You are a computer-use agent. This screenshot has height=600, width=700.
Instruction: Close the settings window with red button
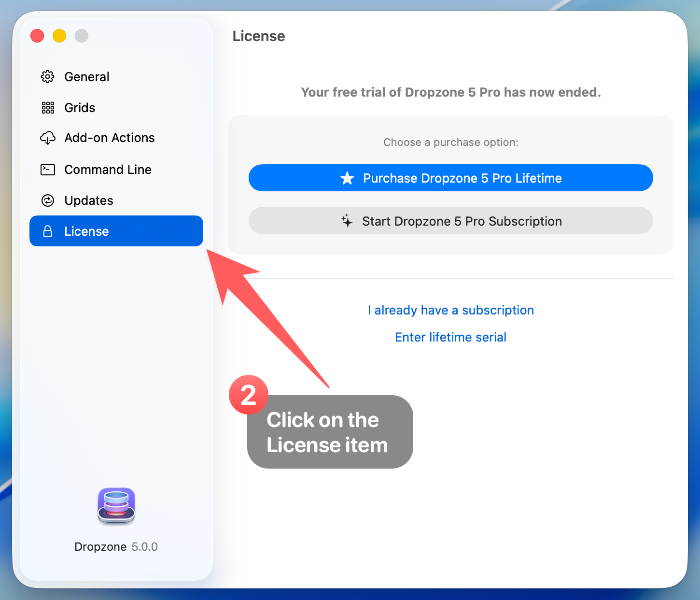(x=37, y=36)
